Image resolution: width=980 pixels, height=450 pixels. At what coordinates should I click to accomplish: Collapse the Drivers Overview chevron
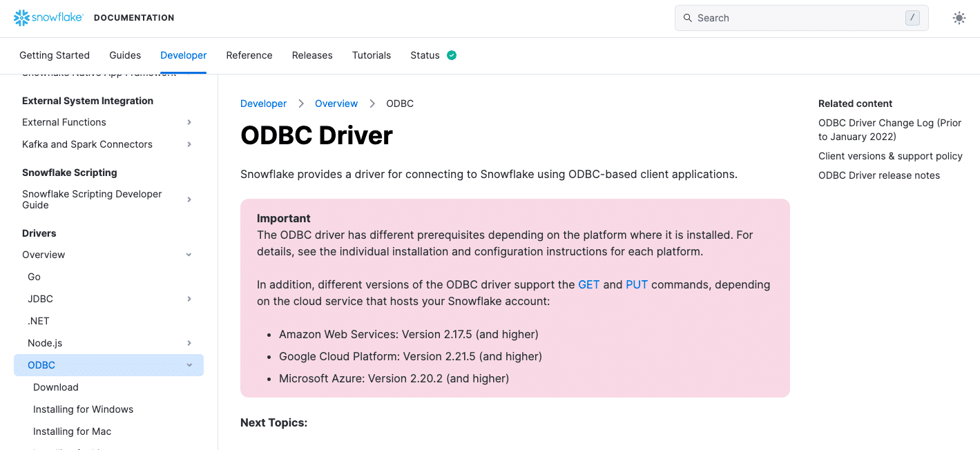point(189,255)
